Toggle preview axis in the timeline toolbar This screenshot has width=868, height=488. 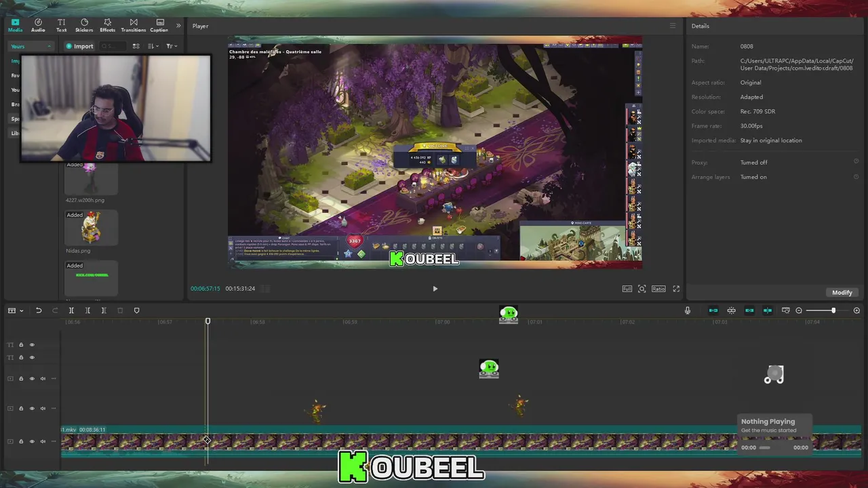[x=768, y=310]
